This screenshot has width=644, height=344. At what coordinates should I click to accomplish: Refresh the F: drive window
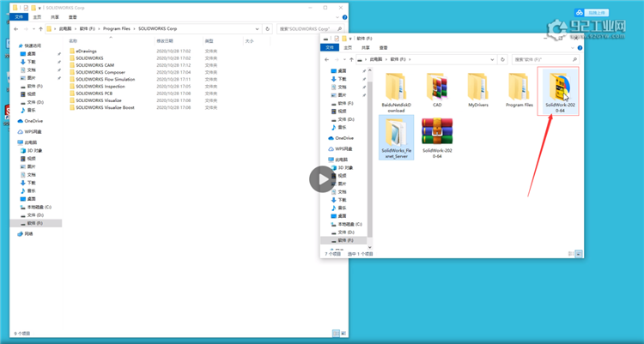point(502,59)
